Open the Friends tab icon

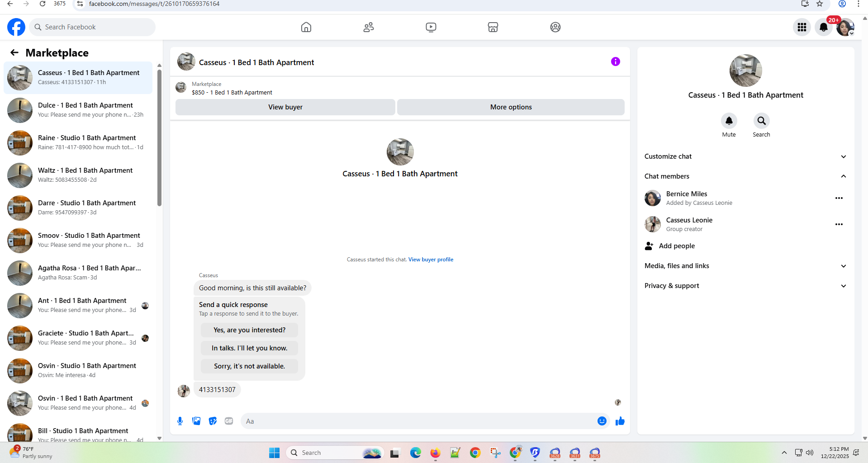tap(369, 27)
